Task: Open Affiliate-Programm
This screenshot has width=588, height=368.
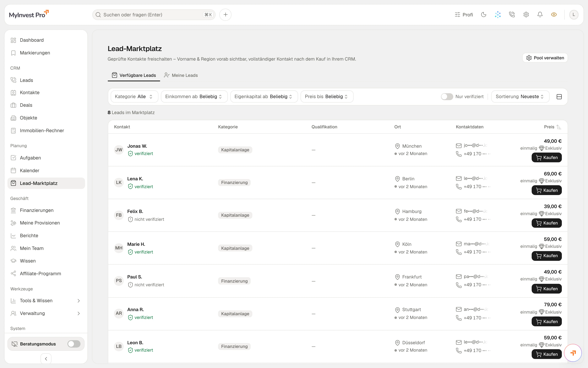Action: [x=46, y=274]
